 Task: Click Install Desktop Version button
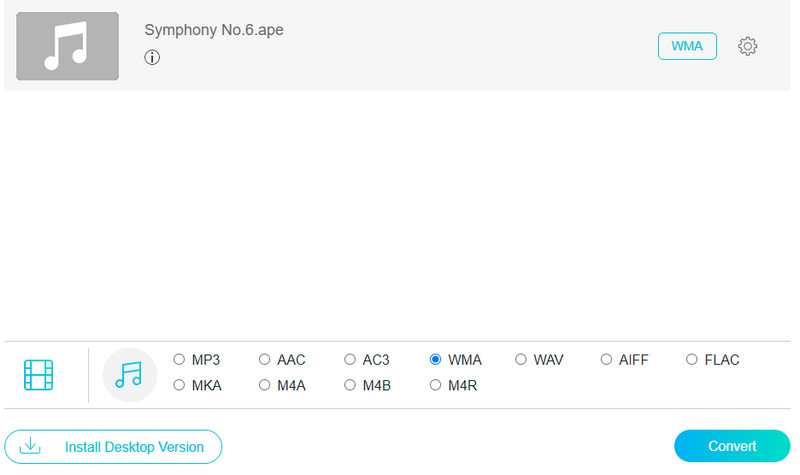click(113, 447)
